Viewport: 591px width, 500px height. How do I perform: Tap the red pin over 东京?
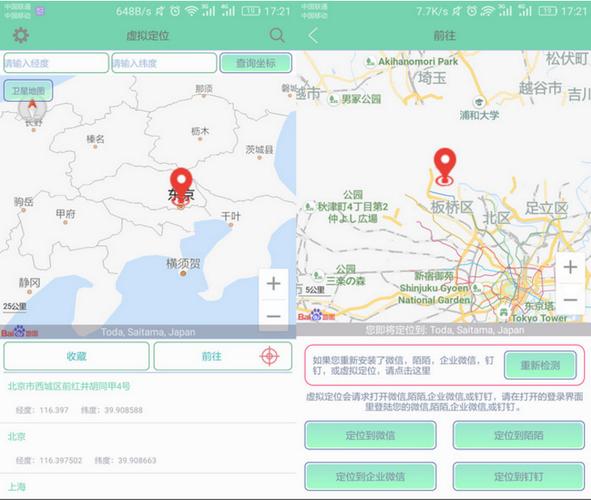[181, 187]
